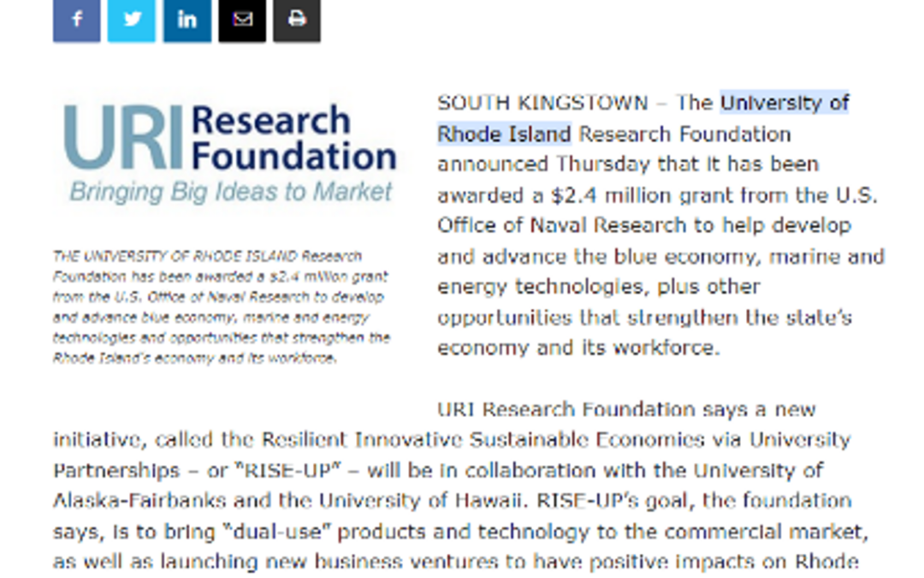
Task: Click 'Resilient Innovative Sustainable Economies' text
Action: coord(483,440)
